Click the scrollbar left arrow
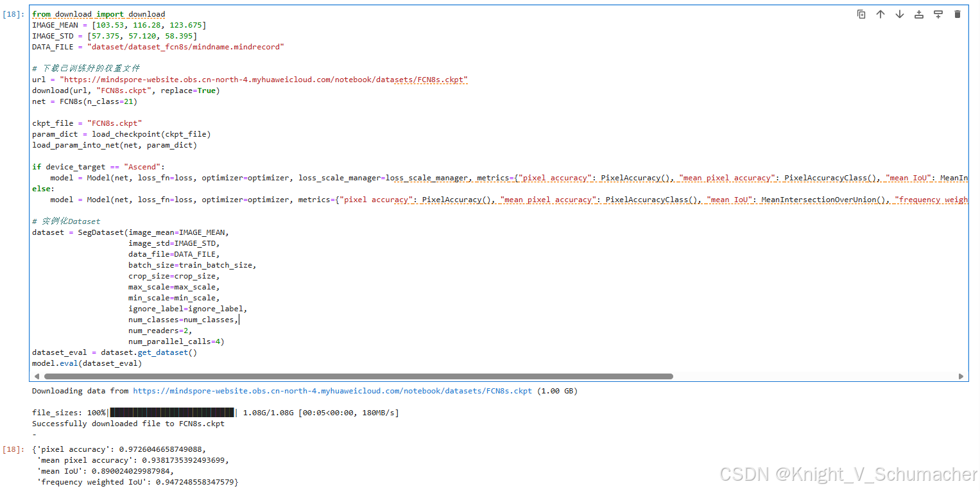The width and height of the screenshot is (980, 491). point(37,376)
